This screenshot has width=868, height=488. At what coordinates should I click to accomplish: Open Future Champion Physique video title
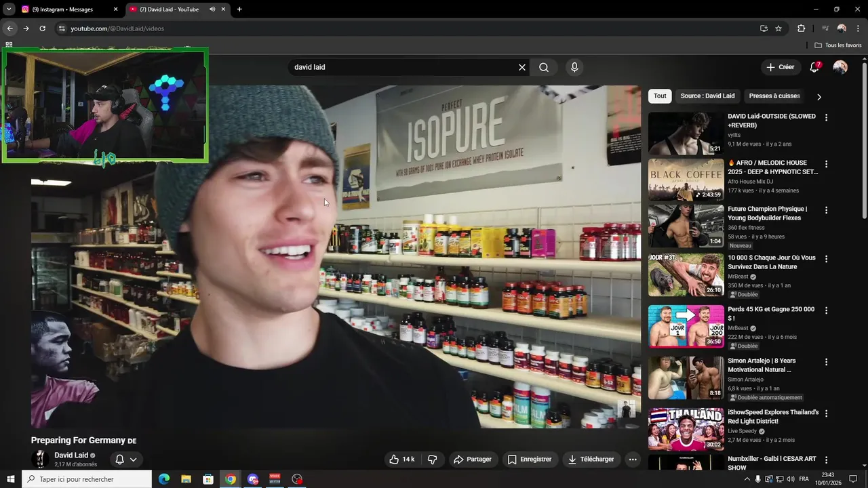[768, 213]
